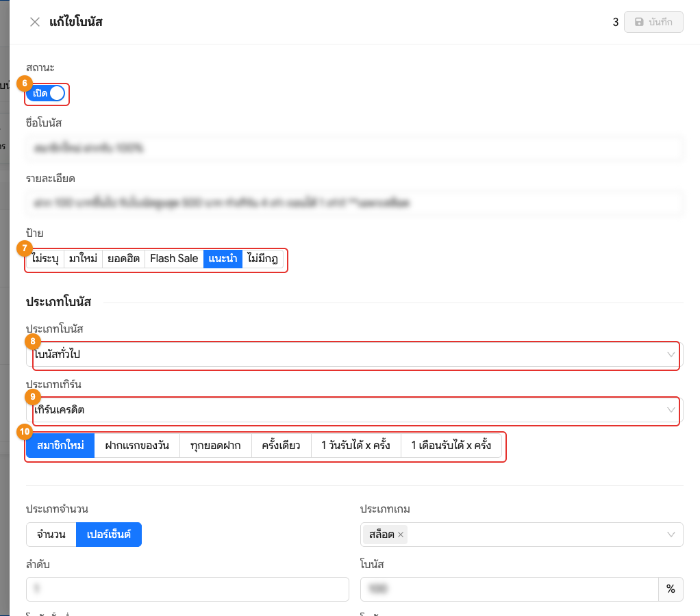Click the ชื่อโบนัส input field
The image size is (700, 616).
(355, 148)
